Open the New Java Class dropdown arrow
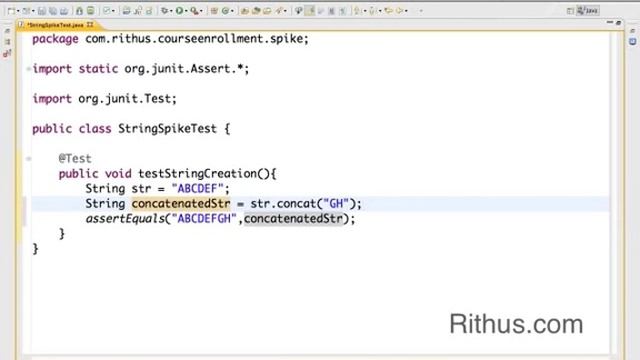 (x=232, y=11)
